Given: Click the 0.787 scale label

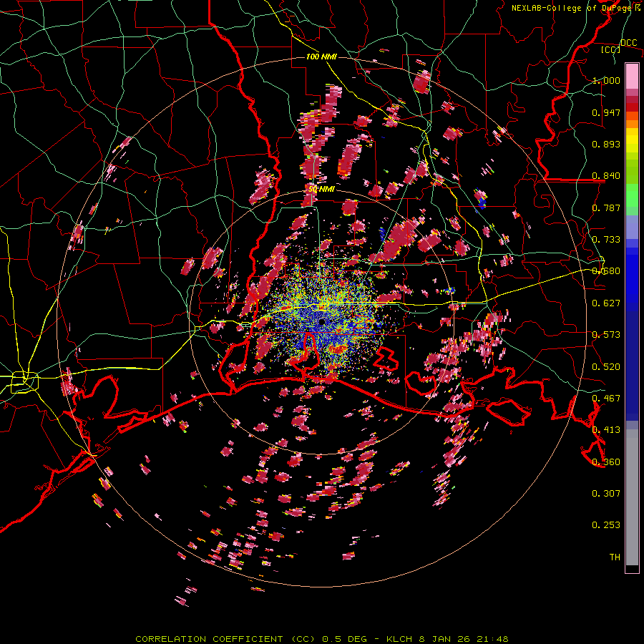Looking at the screenshot, I should tap(606, 208).
